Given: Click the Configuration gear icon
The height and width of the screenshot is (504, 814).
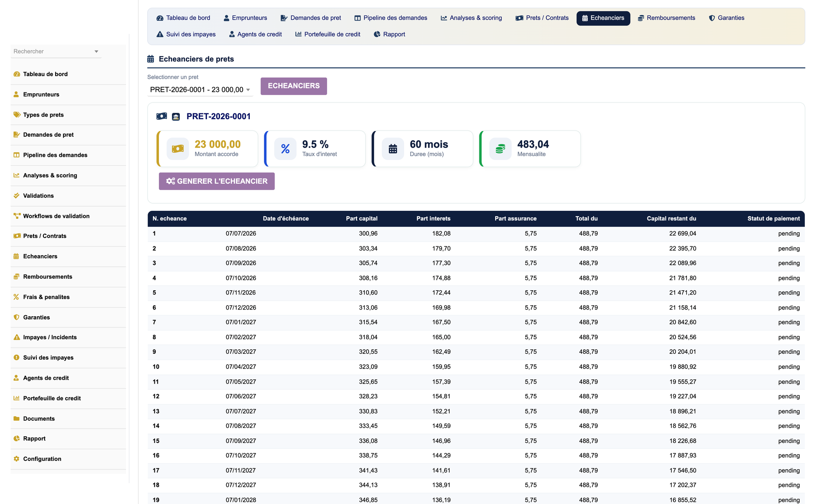Looking at the screenshot, I should pyautogui.click(x=17, y=459).
